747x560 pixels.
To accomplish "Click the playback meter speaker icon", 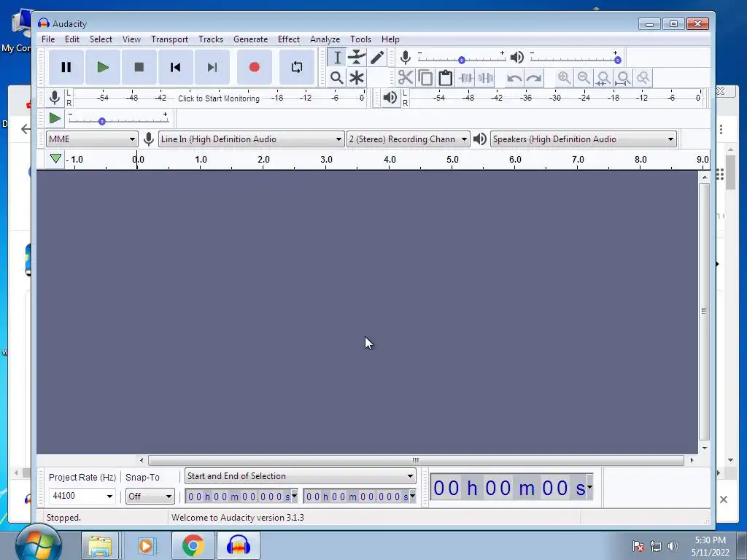I will tap(390, 98).
